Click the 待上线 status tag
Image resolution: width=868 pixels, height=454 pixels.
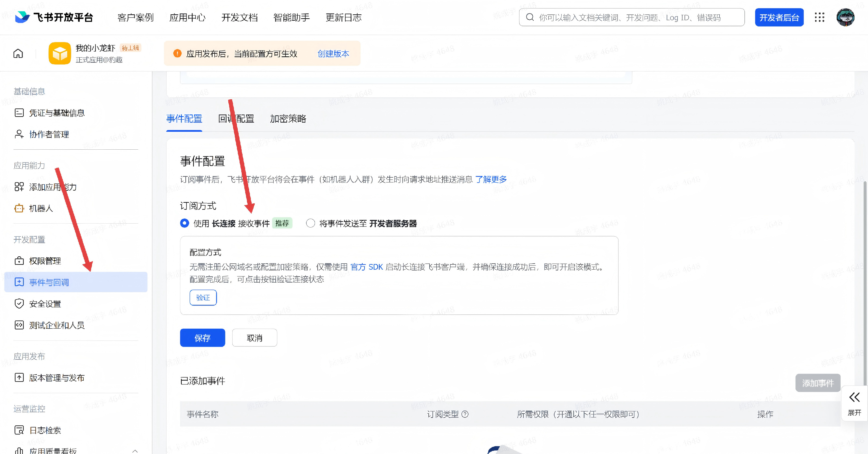coord(130,48)
